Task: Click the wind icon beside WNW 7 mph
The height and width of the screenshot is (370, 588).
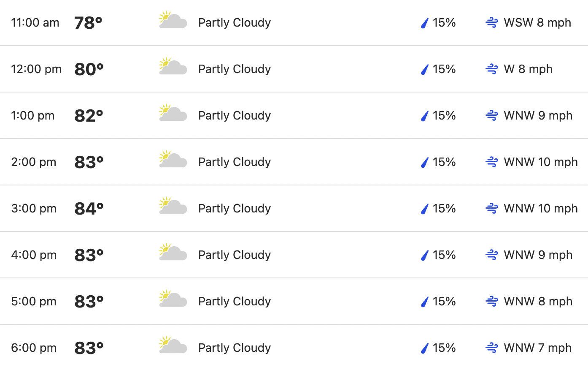Action: click(492, 348)
